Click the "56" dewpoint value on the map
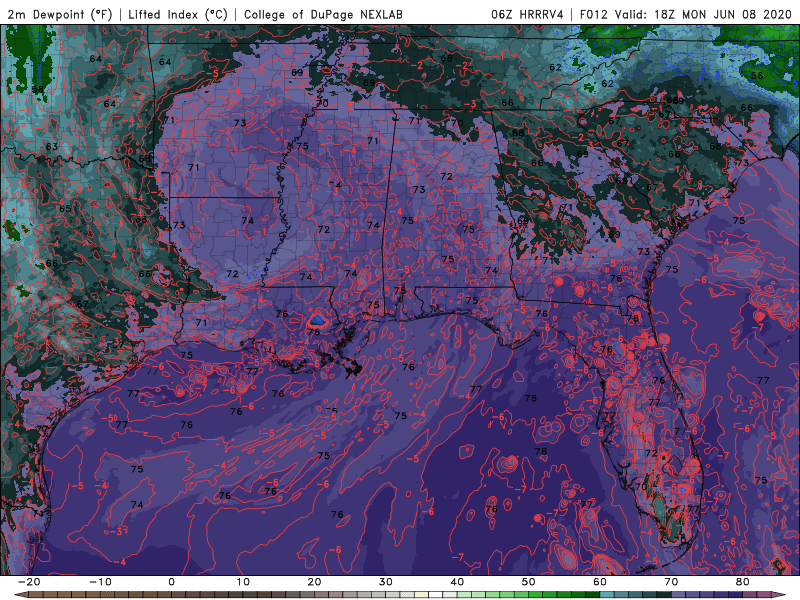The image size is (800, 600). click(x=757, y=76)
